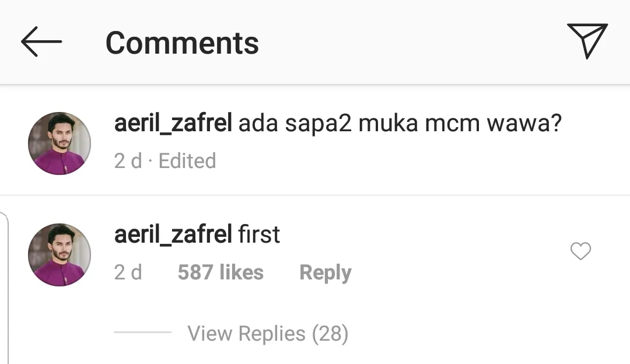630x364 pixels.
Task: Tap the avatar next to "first" comment
Action: click(60, 255)
